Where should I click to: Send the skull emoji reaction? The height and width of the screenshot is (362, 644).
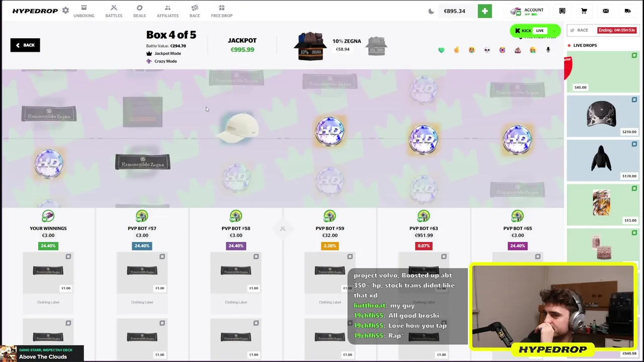(487, 50)
